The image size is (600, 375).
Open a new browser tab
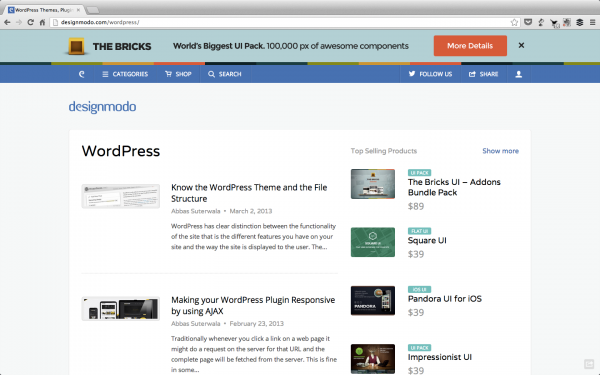[93, 10]
